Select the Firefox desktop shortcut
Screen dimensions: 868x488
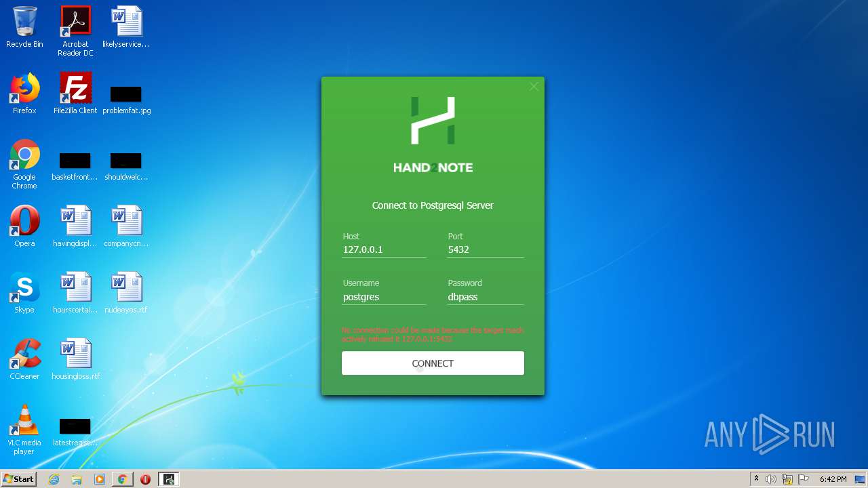(x=24, y=94)
